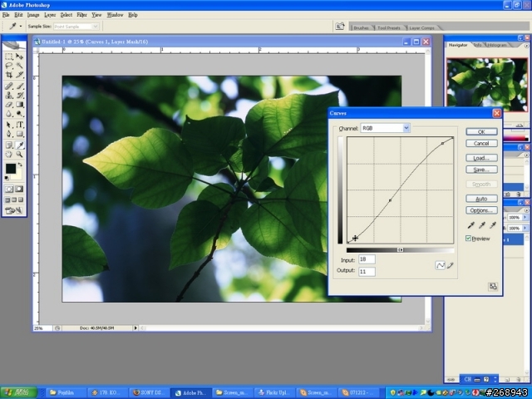Select the Lasso tool
The height and width of the screenshot is (399, 532).
(x=9, y=66)
